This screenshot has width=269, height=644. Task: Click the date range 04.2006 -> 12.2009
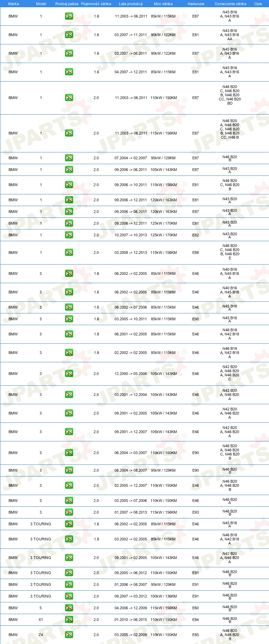pyautogui.click(x=131, y=608)
